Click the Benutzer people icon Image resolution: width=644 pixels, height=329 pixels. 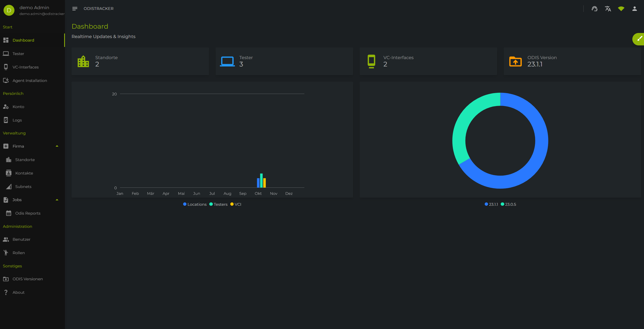pyautogui.click(x=6, y=239)
